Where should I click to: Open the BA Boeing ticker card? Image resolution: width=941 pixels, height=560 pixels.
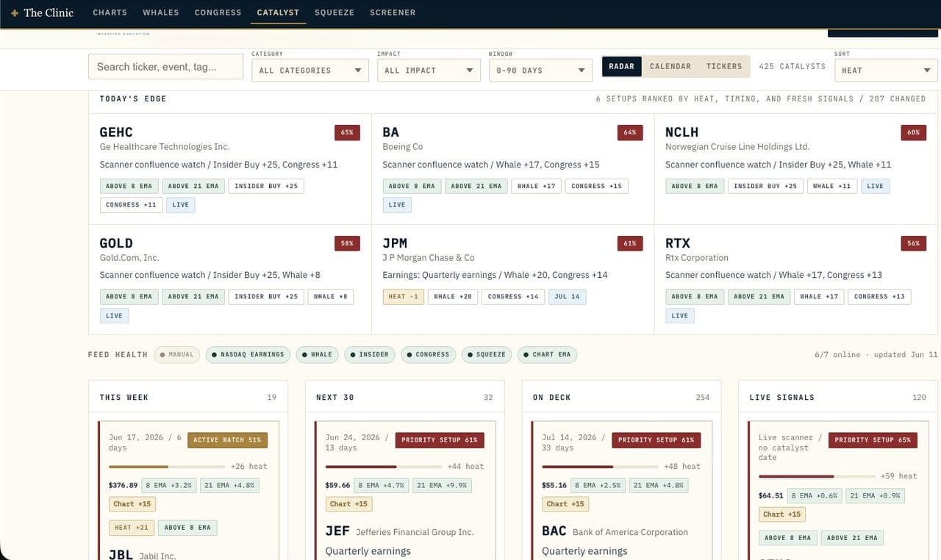pyautogui.click(x=512, y=169)
